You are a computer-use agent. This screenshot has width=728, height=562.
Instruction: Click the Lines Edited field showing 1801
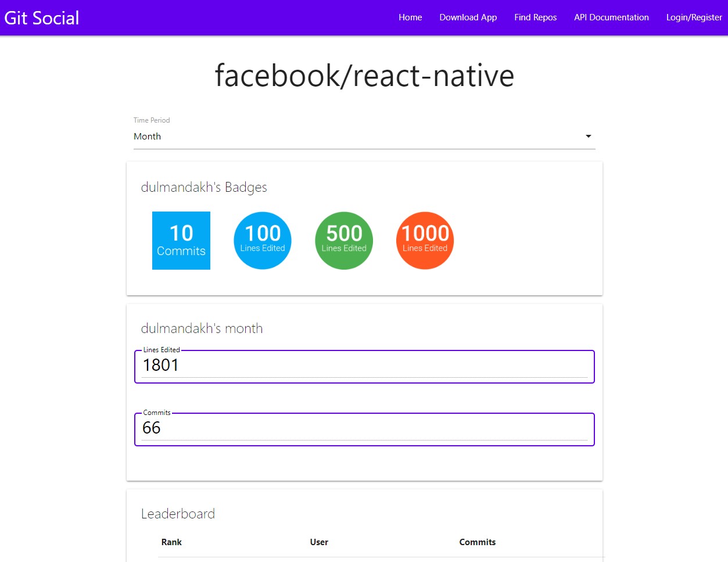[364, 366]
